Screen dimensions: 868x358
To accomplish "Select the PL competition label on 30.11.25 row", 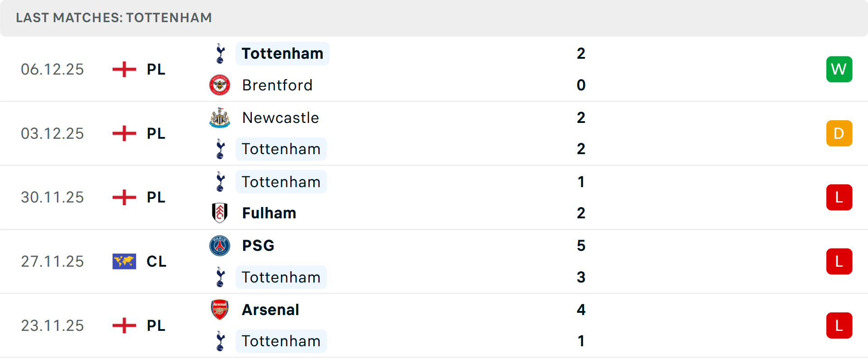I will (156, 197).
